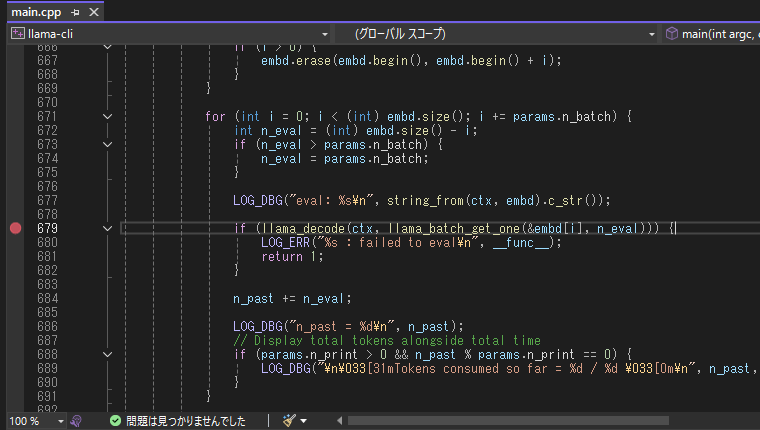
Task: Collapse the if block at line 673
Action: (x=108, y=144)
